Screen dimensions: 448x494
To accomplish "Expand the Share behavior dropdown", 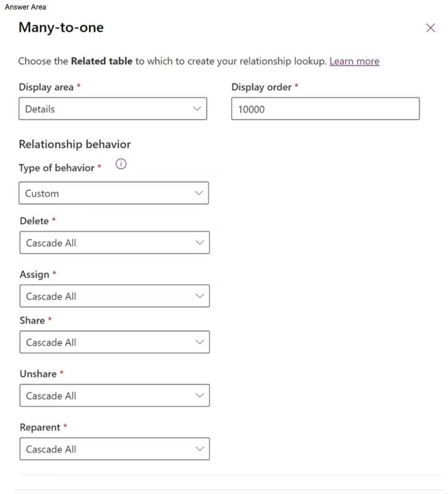I will (x=114, y=342).
